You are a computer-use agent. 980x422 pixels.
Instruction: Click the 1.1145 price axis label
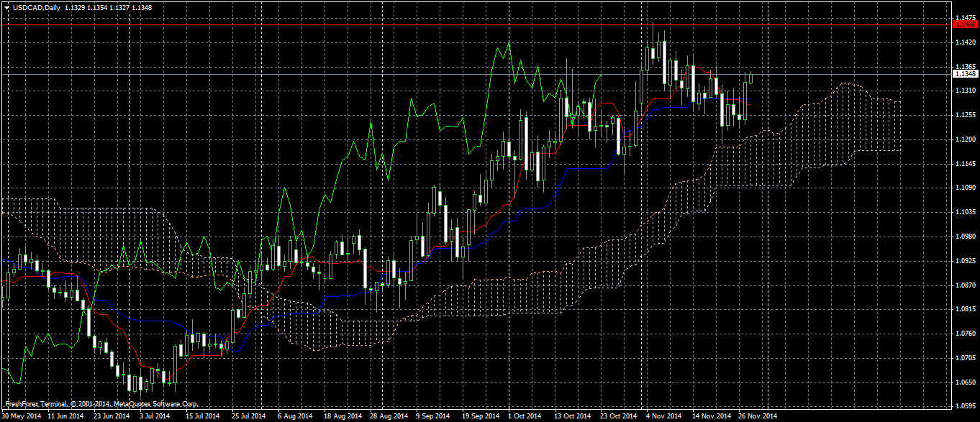click(965, 163)
